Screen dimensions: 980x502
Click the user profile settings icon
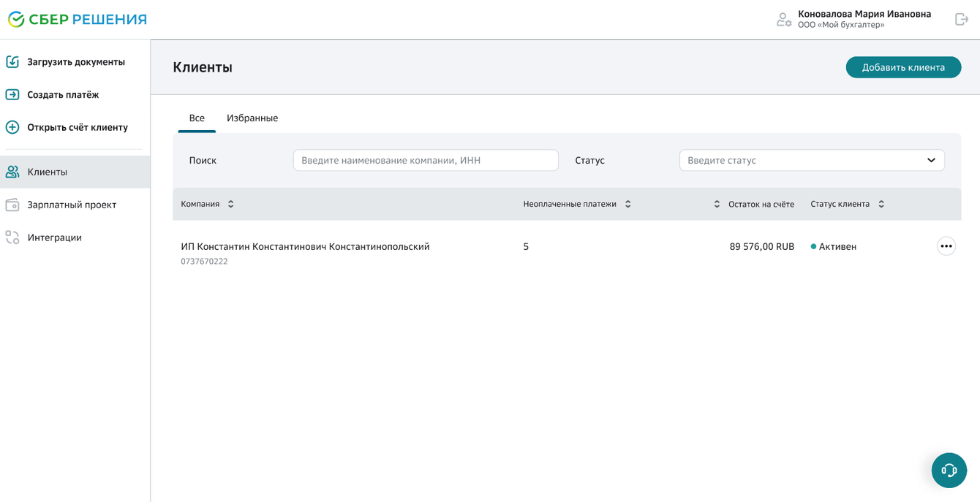[x=784, y=20]
